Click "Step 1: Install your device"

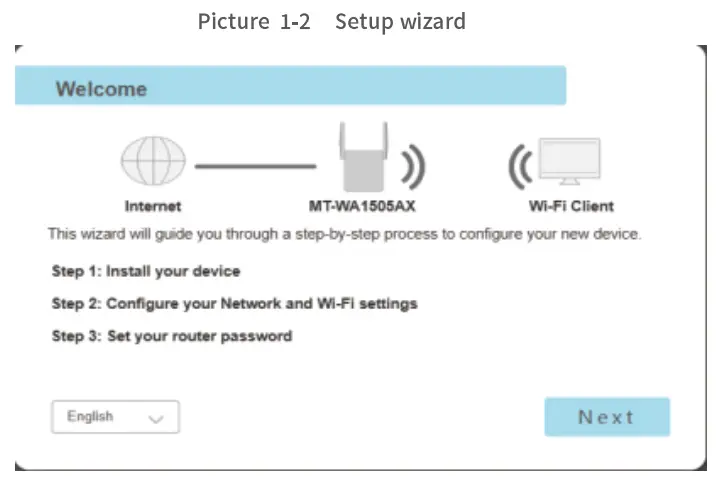click(146, 271)
